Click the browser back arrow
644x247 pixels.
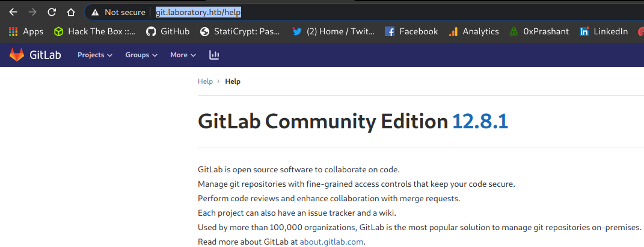13,12
